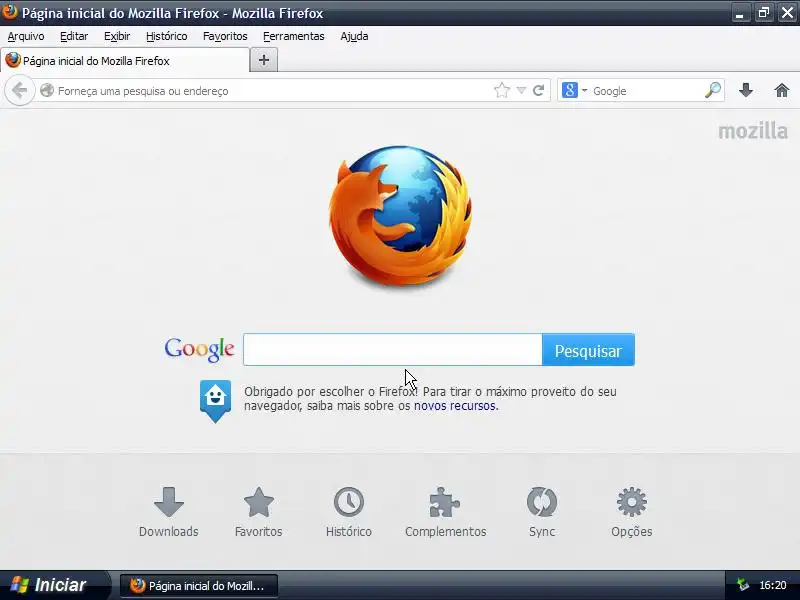The width and height of the screenshot is (800, 600).
Task: Click the Pesquisar button
Action: [588, 350]
